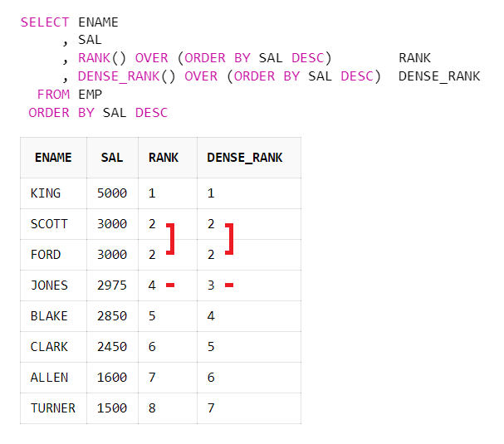504x444 pixels.
Task: Select the 1600 salary cell
Action: coord(112,378)
